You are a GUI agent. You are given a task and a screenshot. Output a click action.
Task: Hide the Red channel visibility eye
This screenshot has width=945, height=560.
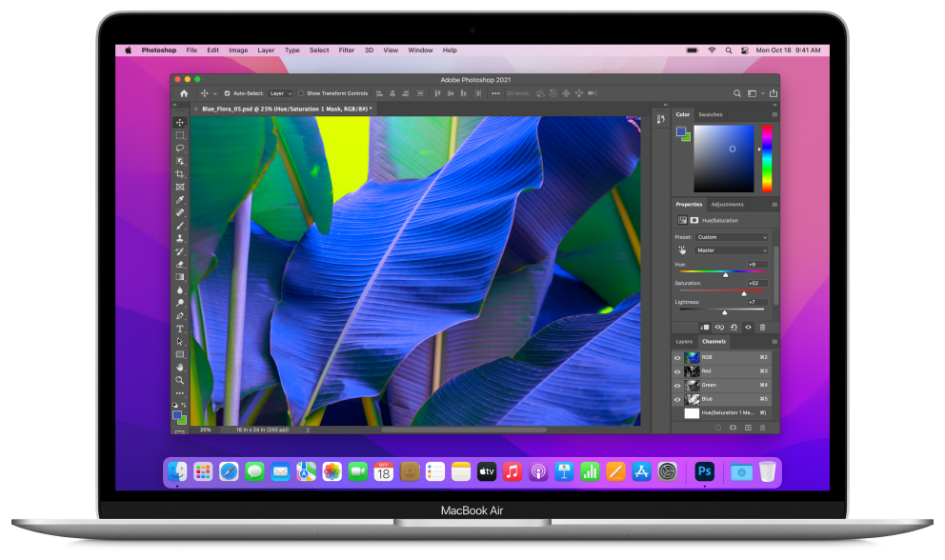[676, 371]
